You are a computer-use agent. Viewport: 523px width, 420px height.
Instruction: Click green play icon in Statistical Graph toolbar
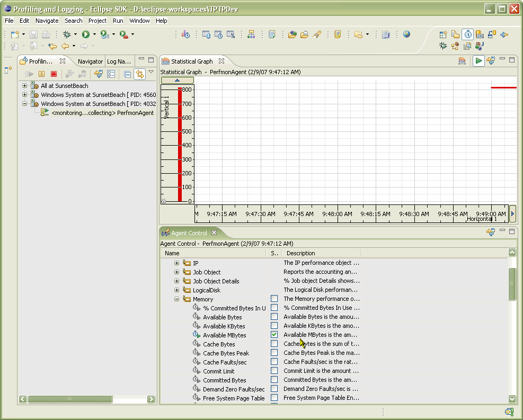478,61
